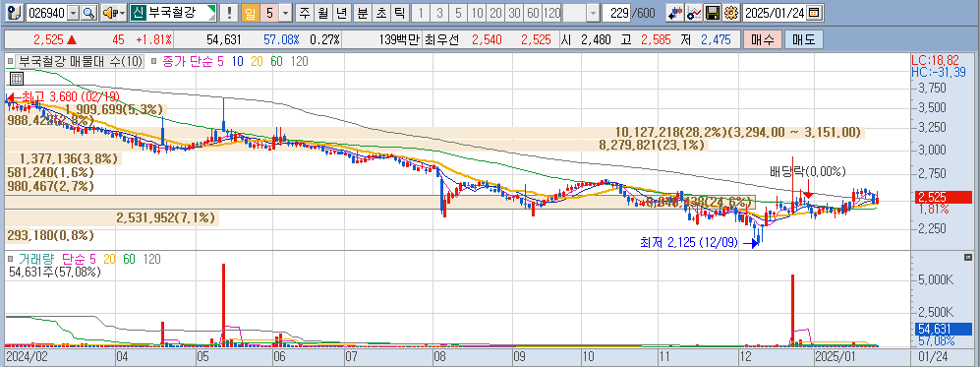Click the 139백만 trading value text
Viewport: 980px width, 367px height.
click(399, 40)
